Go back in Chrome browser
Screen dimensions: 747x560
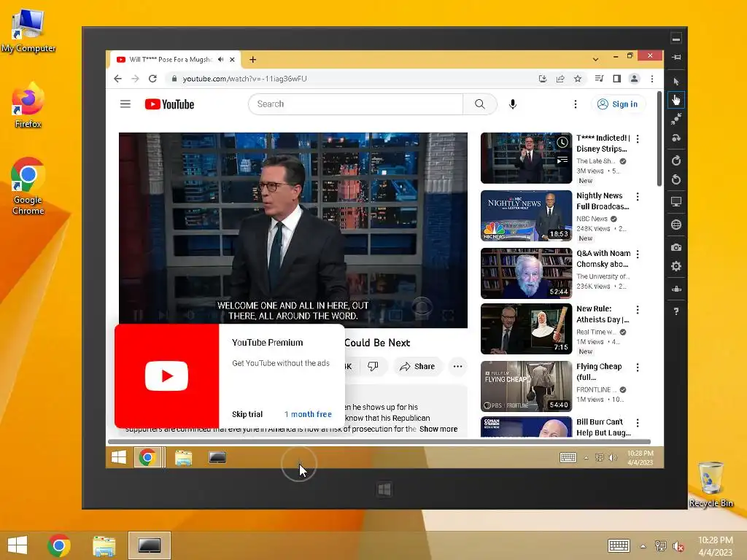tap(117, 79)
